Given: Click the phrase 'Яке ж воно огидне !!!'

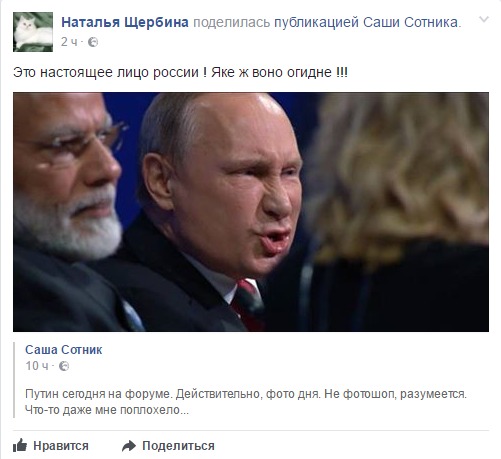Looking at the screenshot, I should pyautogui.click(x=279, y=72).
